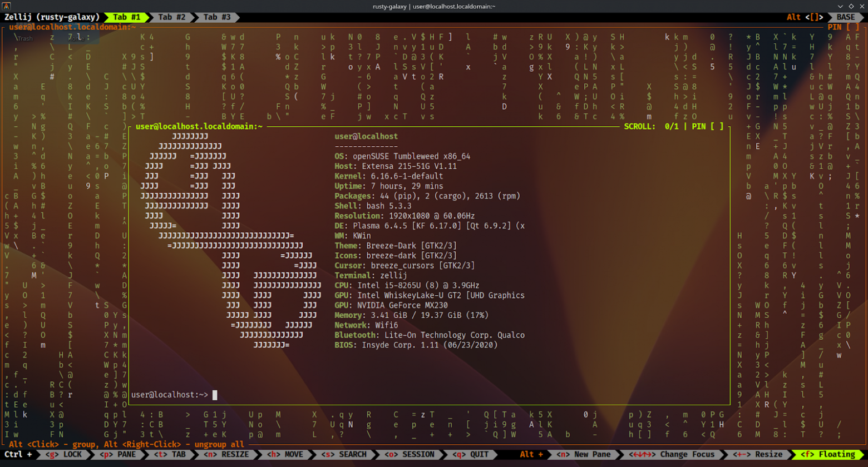Click the BASE swap layout indicator

click(x=845, y=17)
